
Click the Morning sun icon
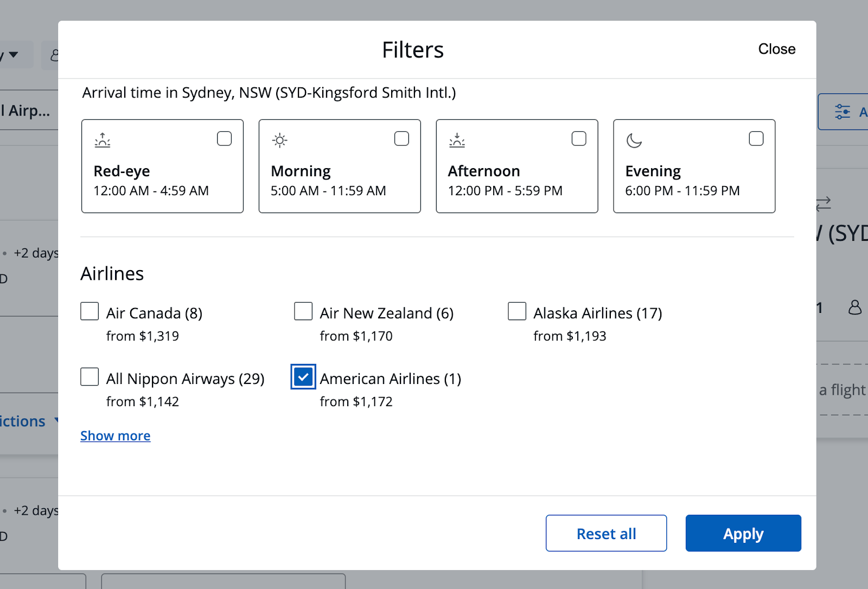(280, 140)
